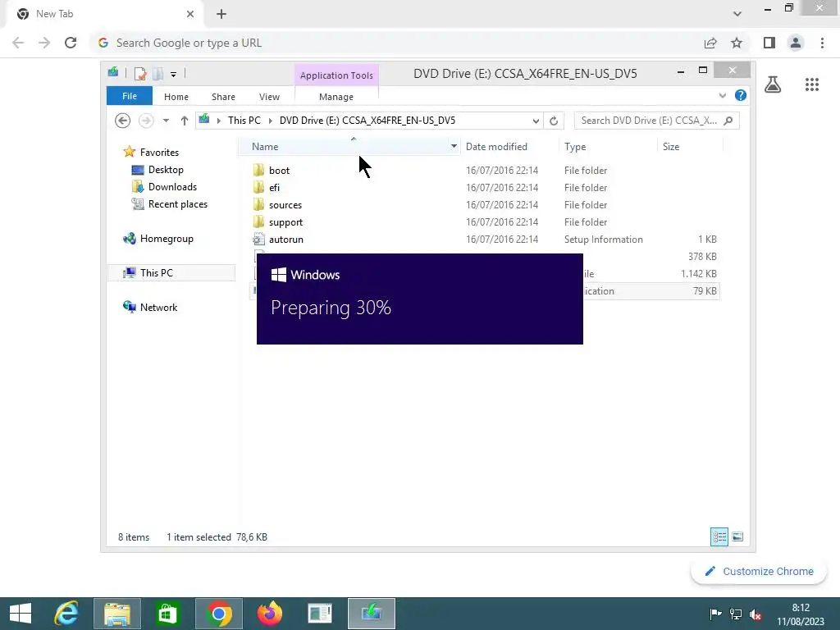This screenshot has height=630, width=840.
Task: Select the boot folder
Action: pyautogui.click(x=279, y=171)
